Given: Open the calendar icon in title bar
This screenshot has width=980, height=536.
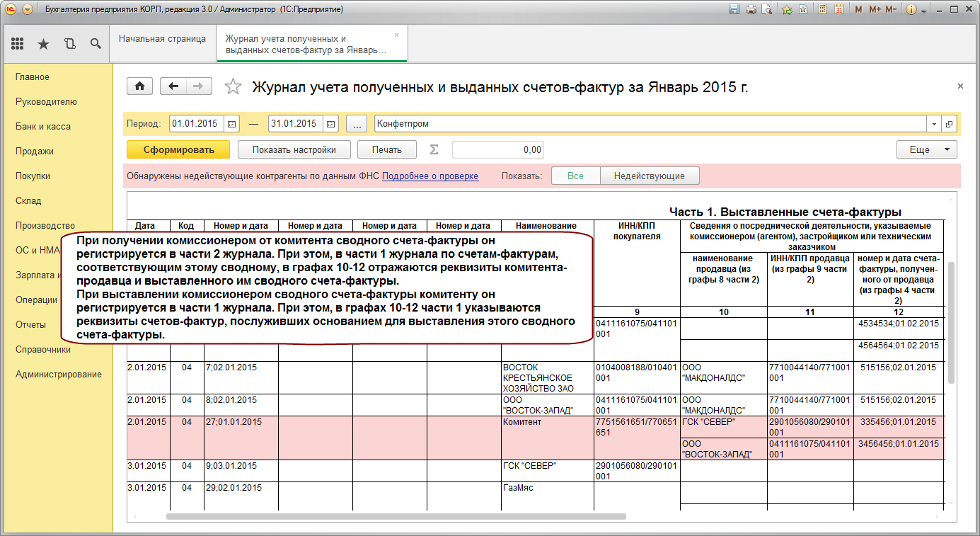Looking at the screenshot, I should 838,10.
